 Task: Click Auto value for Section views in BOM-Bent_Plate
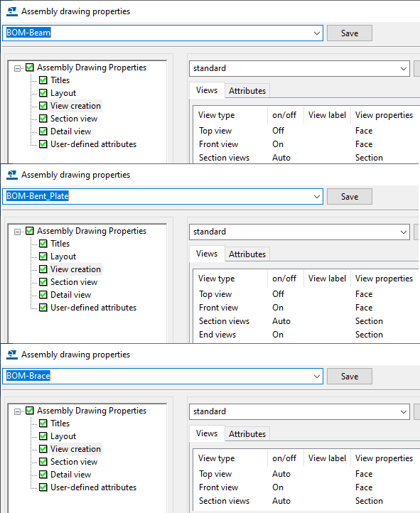tap(281, 321)
